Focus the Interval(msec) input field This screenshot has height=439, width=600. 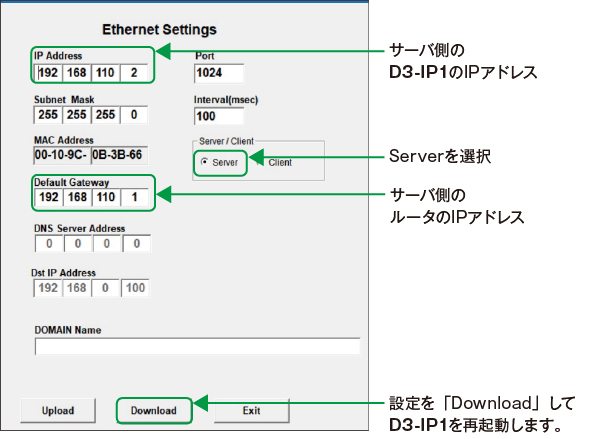pyautogui.click(x=218, y=116)
